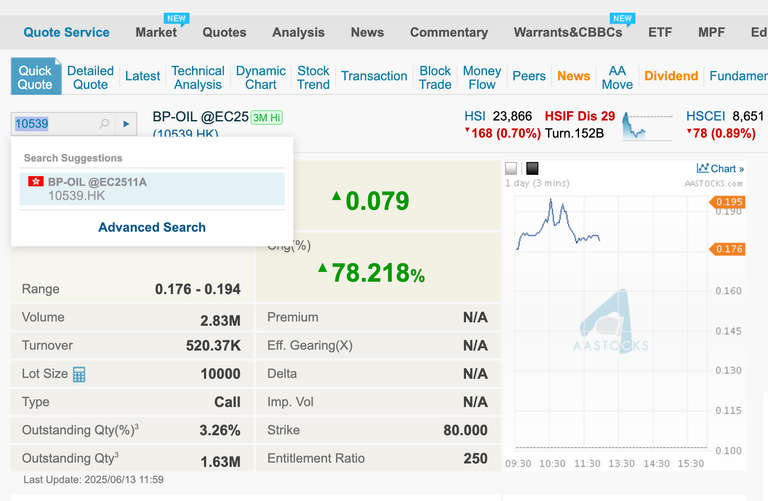Click the HSIF Dis 29 text

point(580,116)
